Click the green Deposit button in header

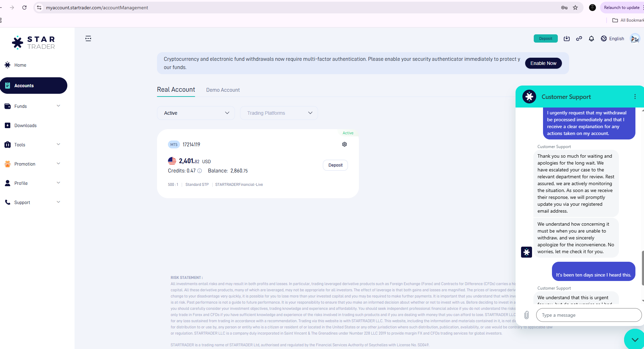pyautogui.click(x=545, y=38)
